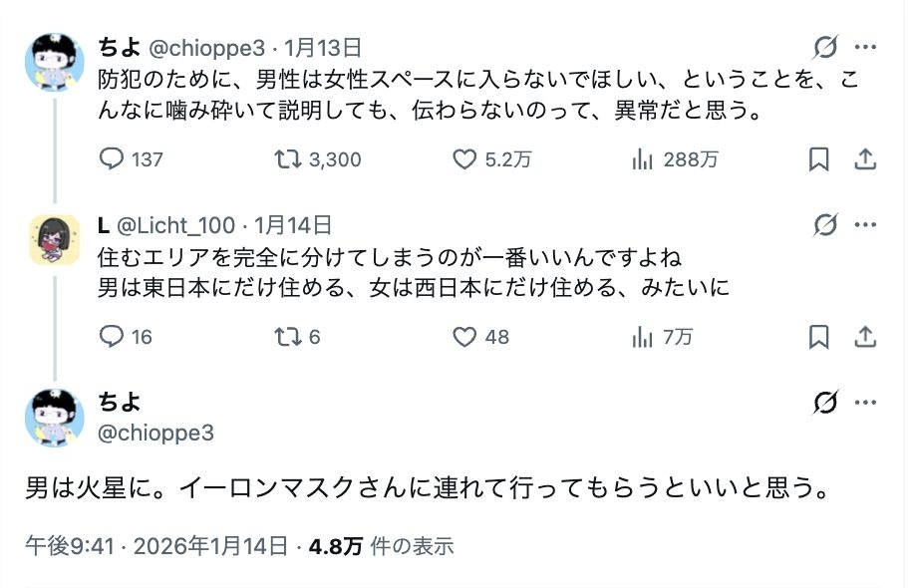Share the tweet from @Licht_100
This screenshot has height=588, width=915.
[865, 337]
